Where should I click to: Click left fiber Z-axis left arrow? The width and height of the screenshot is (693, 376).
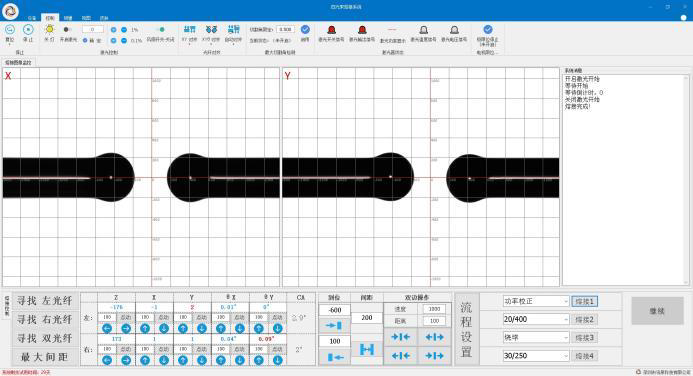pyautogui.click(x=107, y=328)
